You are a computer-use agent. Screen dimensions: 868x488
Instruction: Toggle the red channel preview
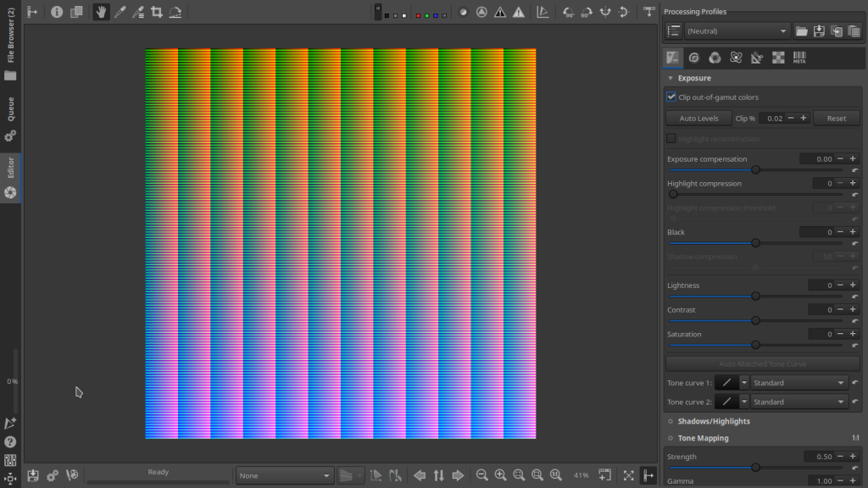tap(418, 15)
